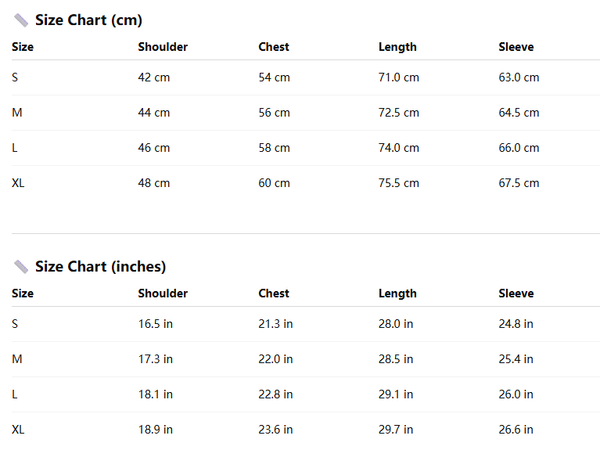The width and height of the screenshot is (600, 468).
Task: Select the 29.1 in length cell
Action: coord(395,394)
